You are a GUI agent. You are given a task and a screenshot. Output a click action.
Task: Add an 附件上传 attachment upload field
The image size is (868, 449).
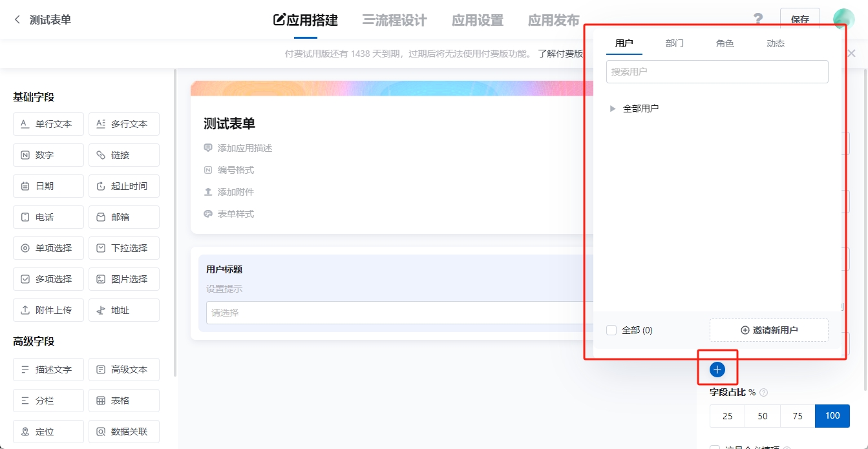[x=48, y=309]
